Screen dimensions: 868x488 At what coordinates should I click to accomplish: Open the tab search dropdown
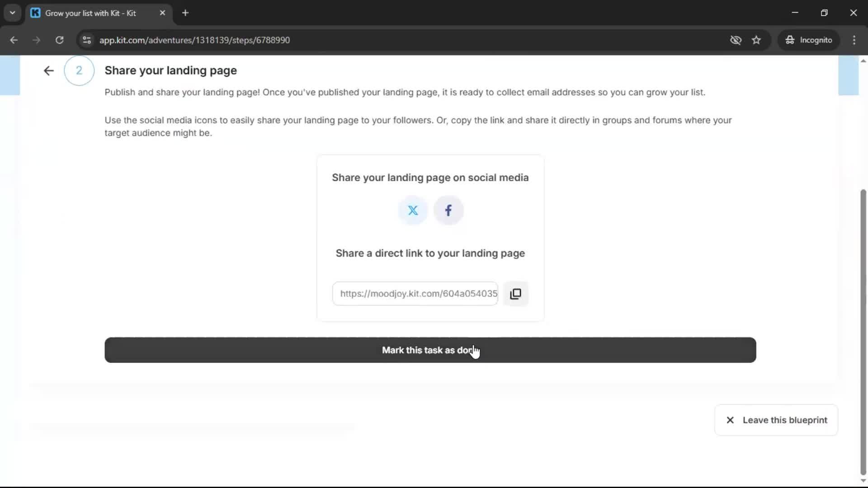point(12,13)
